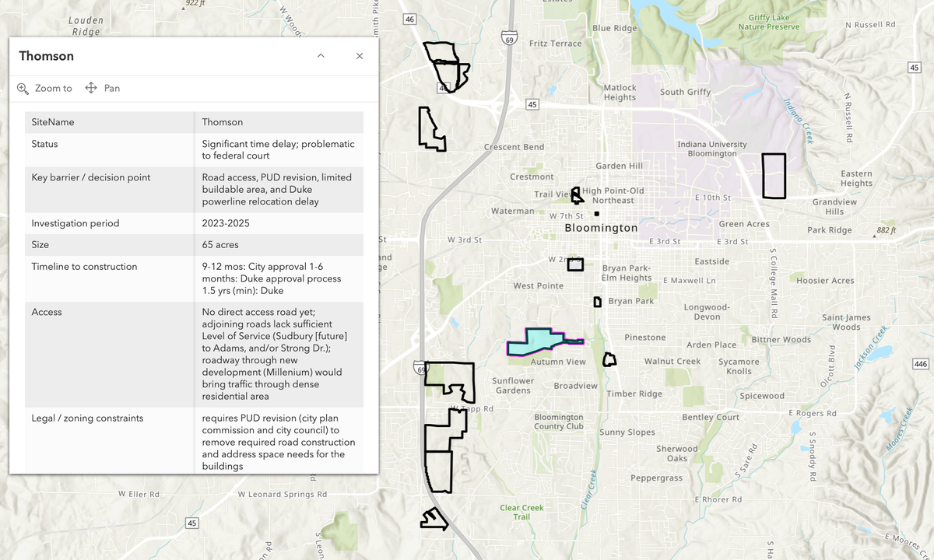934x560 pixels.
Task: Click the Route 446 shield icon
Action: pos(920,364)
